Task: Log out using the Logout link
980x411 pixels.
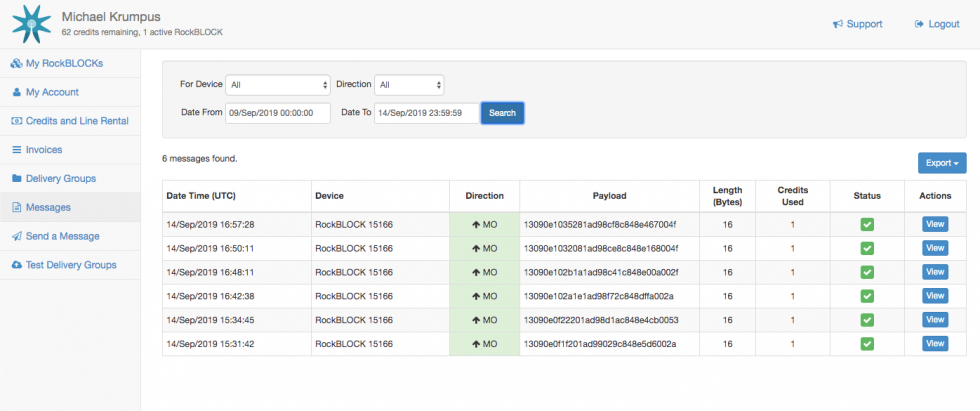Action: (x=936, y=24)
